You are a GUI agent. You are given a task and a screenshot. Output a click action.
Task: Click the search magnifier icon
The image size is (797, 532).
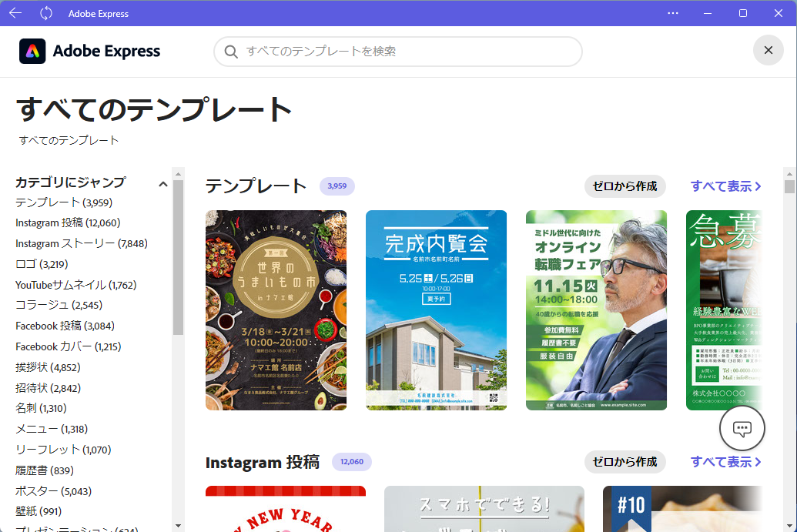point(231,52)
